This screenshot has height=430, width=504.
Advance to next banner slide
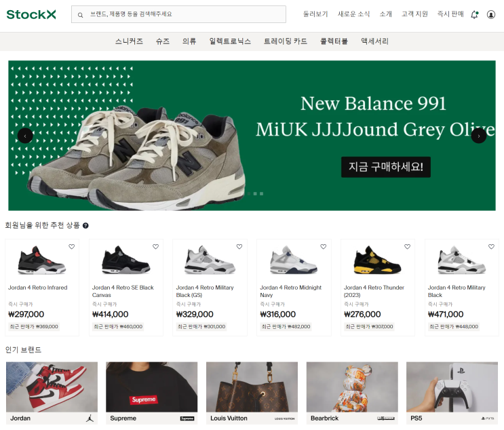(x=479, y=136)
